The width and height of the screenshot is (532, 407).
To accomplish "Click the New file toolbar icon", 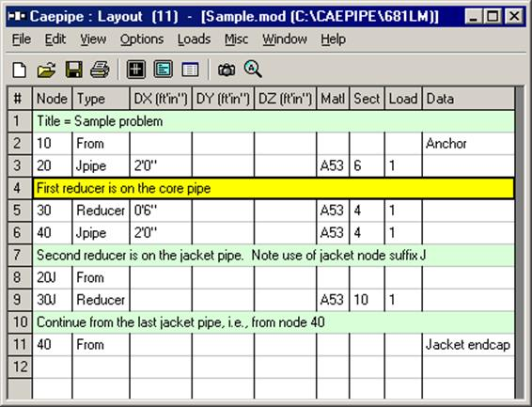I will [20, 70].
